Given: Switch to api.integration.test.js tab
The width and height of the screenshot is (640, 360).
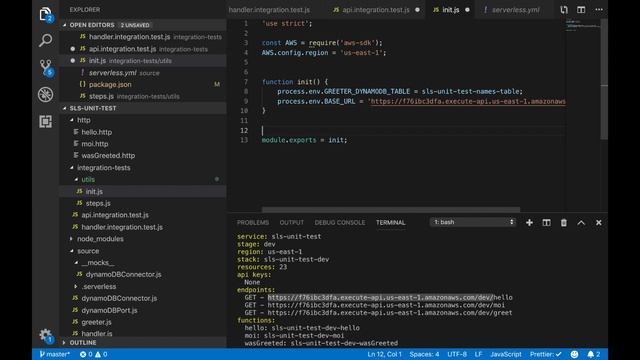Looking at the screenshot, I should click(376, 10).
